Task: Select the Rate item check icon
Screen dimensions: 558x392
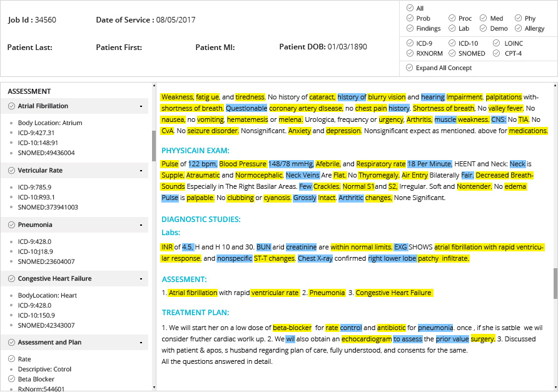Action: [11, 359]
